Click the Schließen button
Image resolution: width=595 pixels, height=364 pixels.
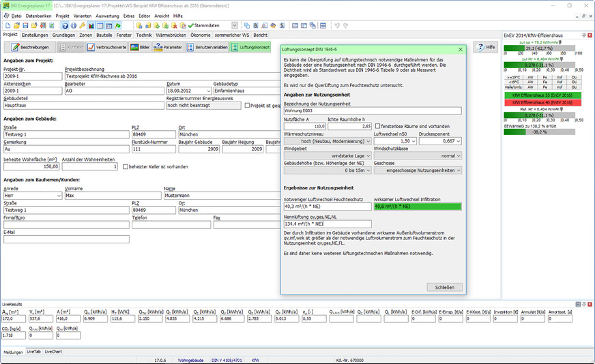click(x=445, y=287)
